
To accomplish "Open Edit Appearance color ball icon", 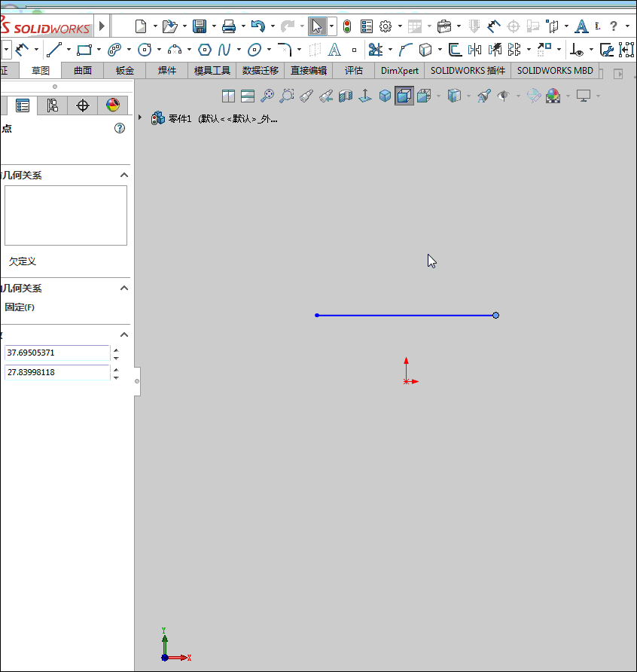I will point(534,96).
